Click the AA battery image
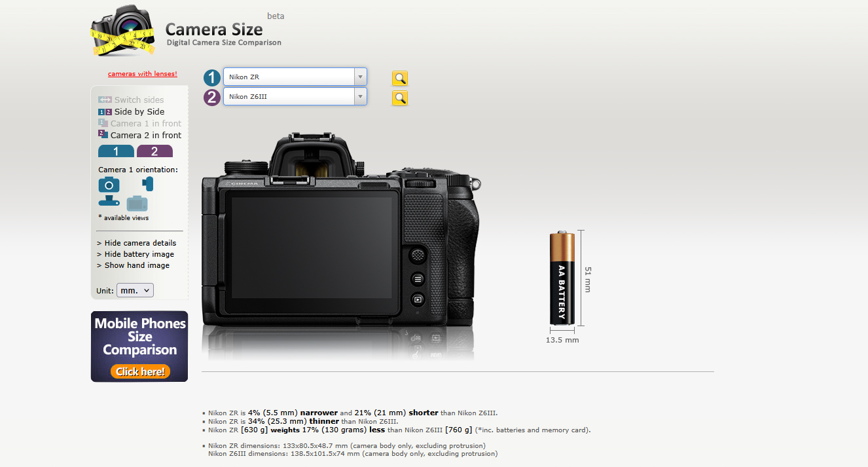Screen dimensions: 868x467 (x=562, y=278)
